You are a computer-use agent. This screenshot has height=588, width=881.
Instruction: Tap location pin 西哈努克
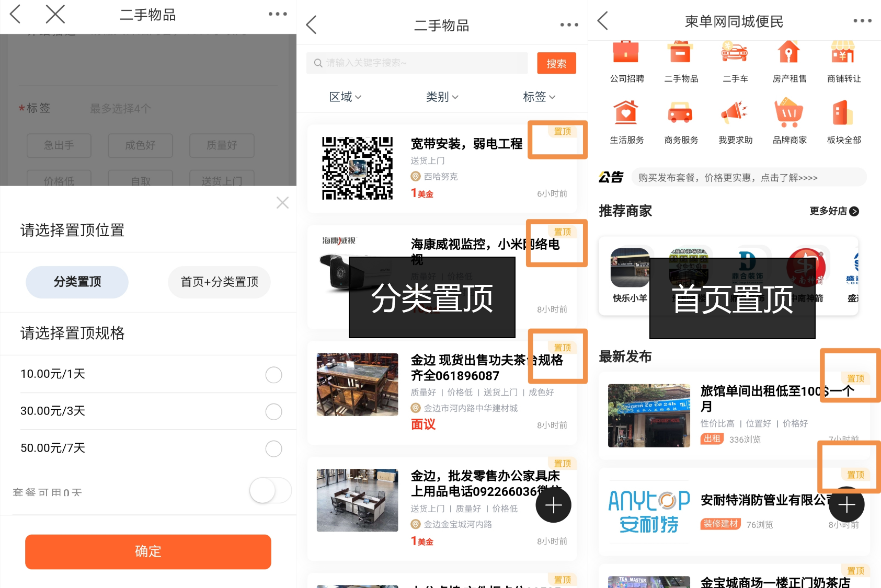(x=416, y=177)
